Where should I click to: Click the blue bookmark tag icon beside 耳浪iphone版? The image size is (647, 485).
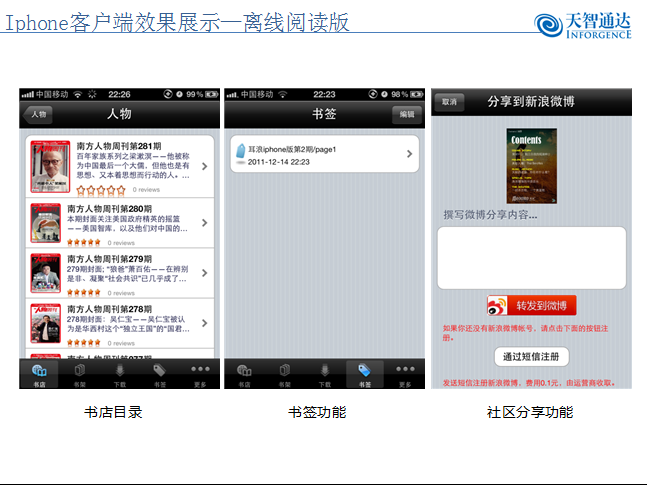click(x=241, y=151)
